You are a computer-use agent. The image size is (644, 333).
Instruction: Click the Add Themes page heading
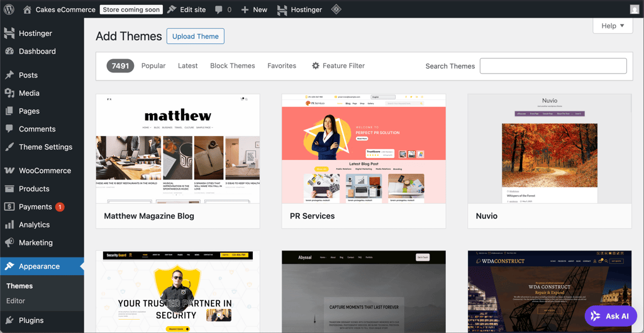(129, 36)
